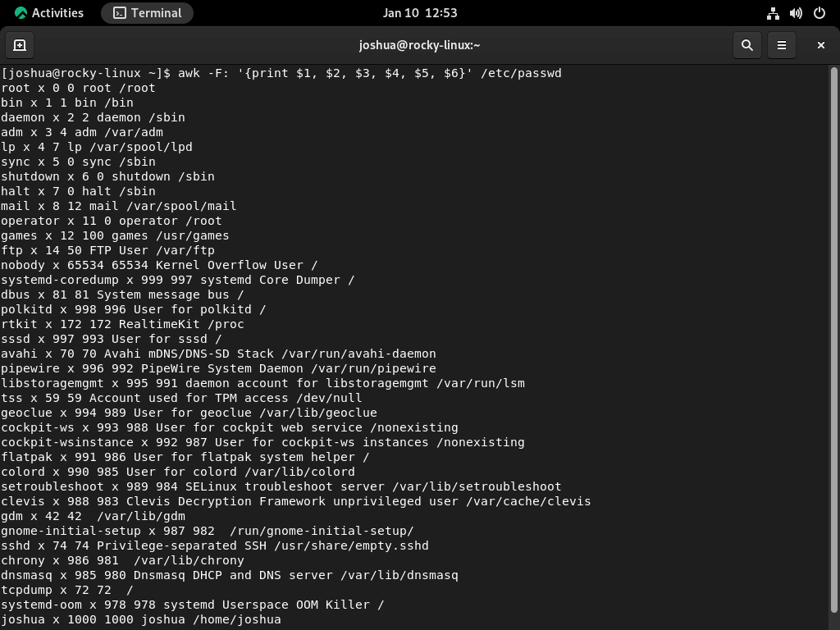This screenshot has height=630, width=840.
Task: Click the joshua user entry line
Action: 139,619
